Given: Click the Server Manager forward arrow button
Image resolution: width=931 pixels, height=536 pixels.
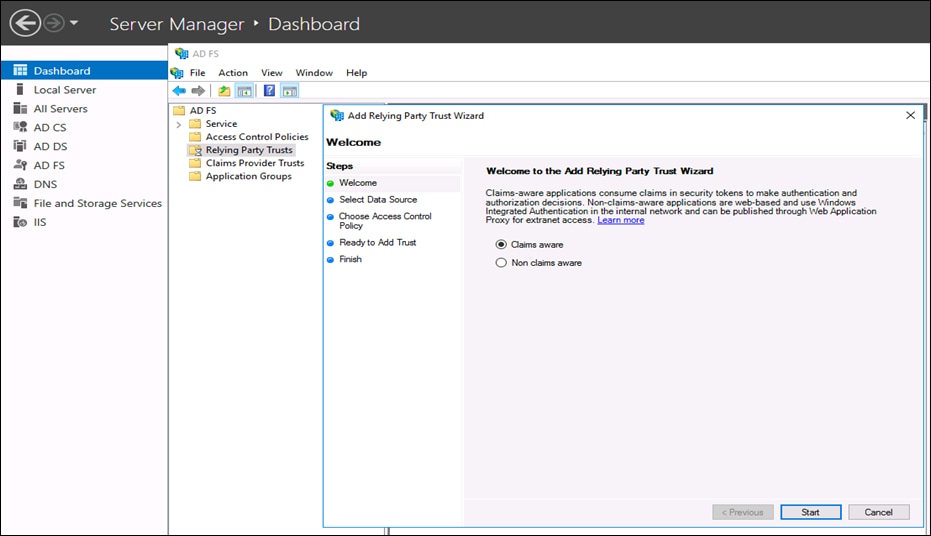Looking at the screenshot, I should tap(54, 24).
